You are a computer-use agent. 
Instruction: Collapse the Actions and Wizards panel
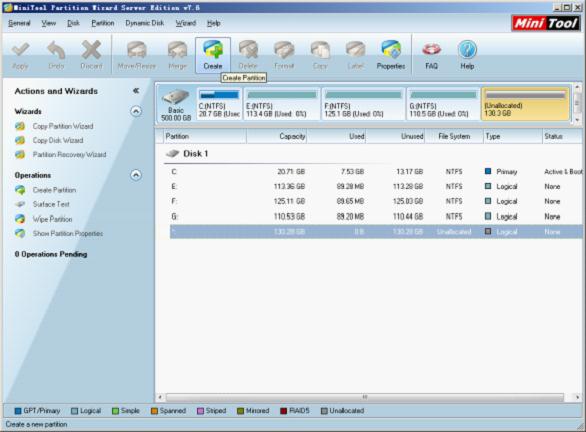(136, 90)
